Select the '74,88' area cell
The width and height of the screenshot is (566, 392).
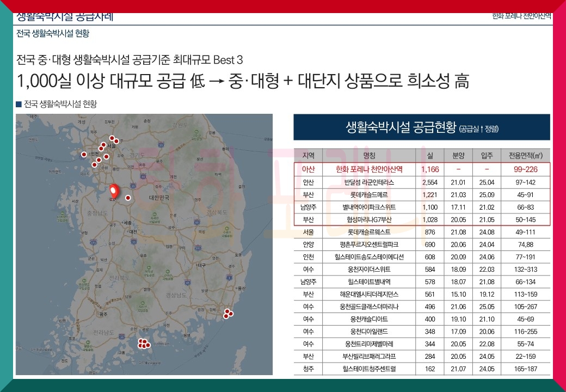[526, 244]
